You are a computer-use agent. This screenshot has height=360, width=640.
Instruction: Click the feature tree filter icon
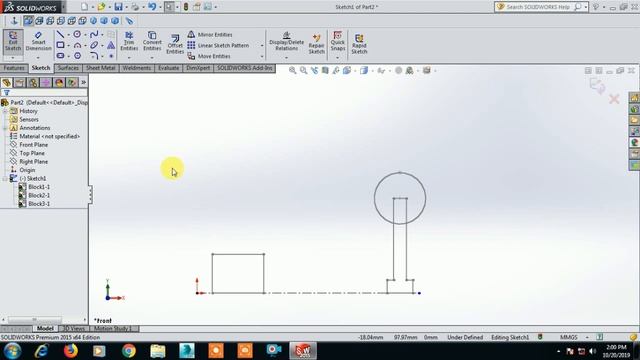7,93
